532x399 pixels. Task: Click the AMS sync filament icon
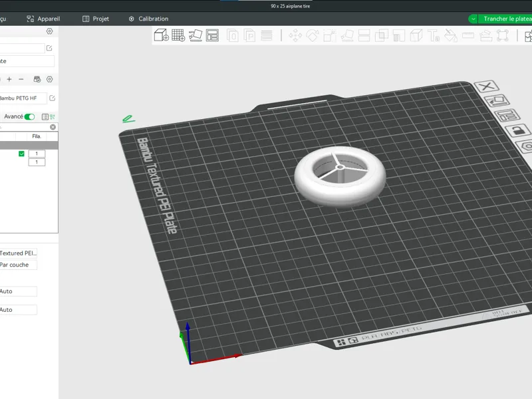pos(37,79)
